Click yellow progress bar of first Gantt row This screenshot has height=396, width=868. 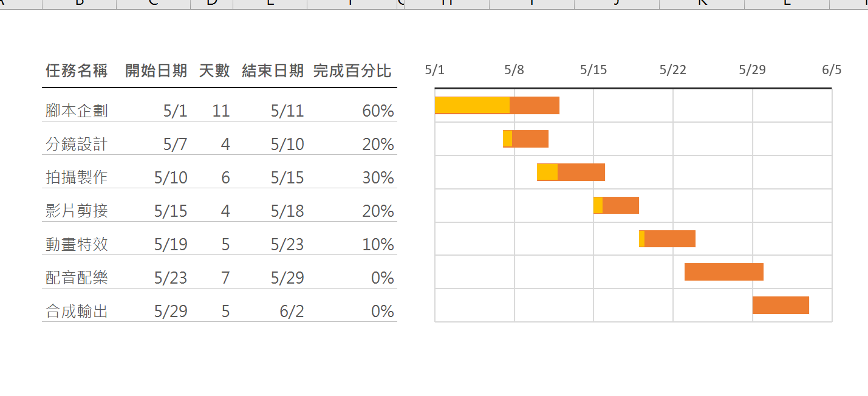pos(473,105)
